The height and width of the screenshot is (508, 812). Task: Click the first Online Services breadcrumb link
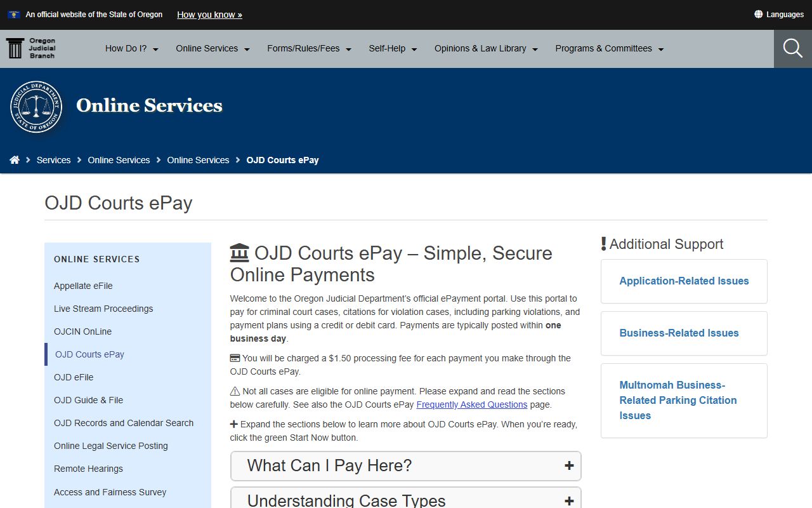pyautogui.click(x=119, y=160)
